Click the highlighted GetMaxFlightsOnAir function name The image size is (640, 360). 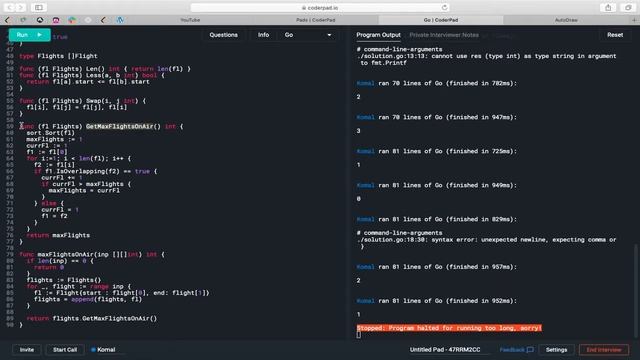[x=120, y=127]
